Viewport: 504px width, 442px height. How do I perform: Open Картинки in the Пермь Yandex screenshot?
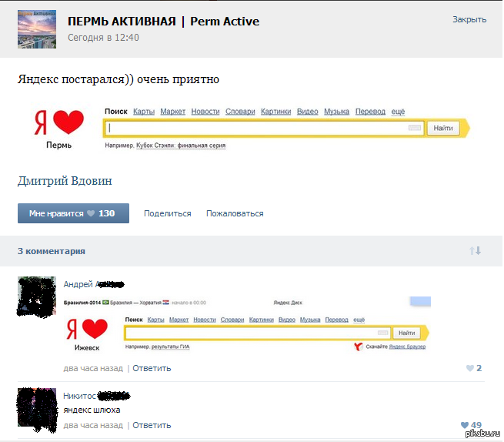tap(275, 112)
